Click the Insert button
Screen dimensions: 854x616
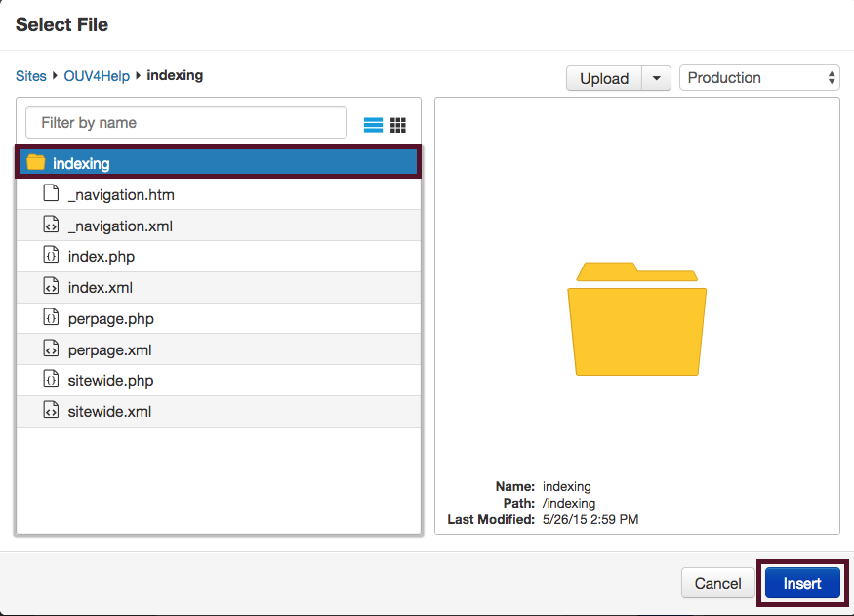(802, 584)
